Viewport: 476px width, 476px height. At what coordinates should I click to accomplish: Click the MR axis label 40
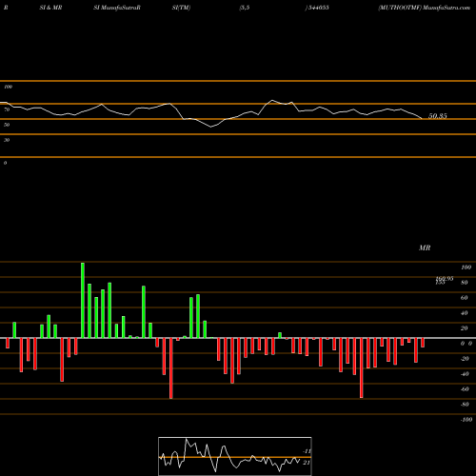pos(464,313)
